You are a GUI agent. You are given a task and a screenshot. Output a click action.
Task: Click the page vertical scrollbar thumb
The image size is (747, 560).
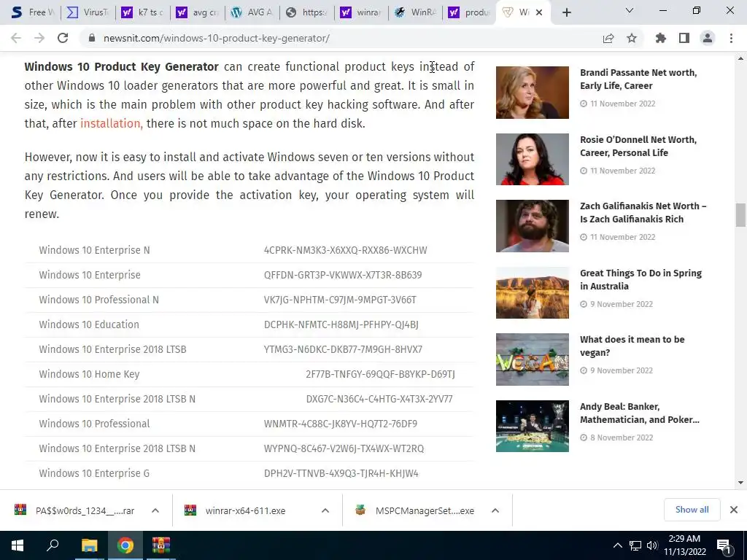(740, 215)
